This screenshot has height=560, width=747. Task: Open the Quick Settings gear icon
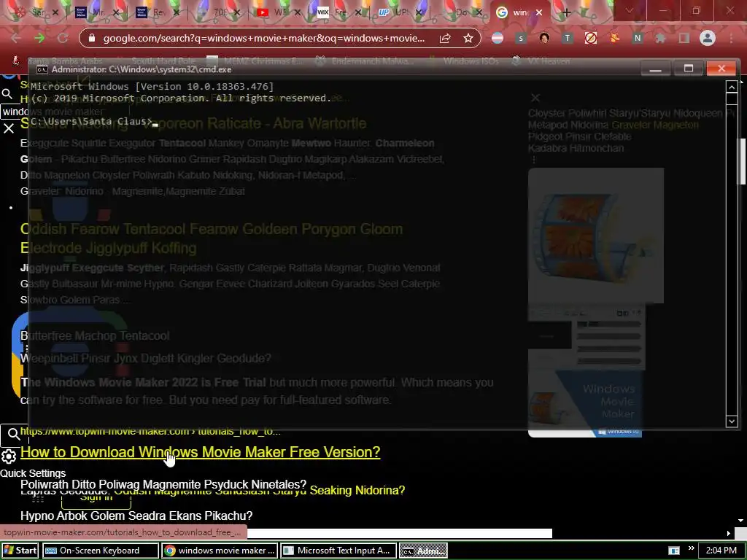(x=9, y=456)
